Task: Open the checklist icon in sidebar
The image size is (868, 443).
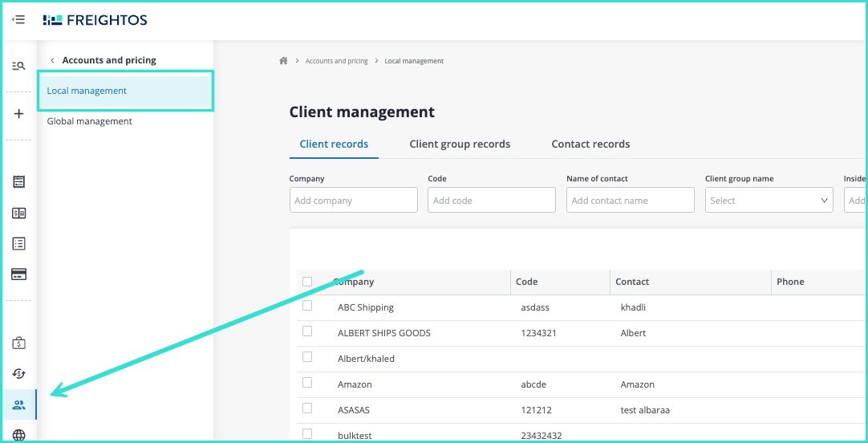Action: pos(18,243)
